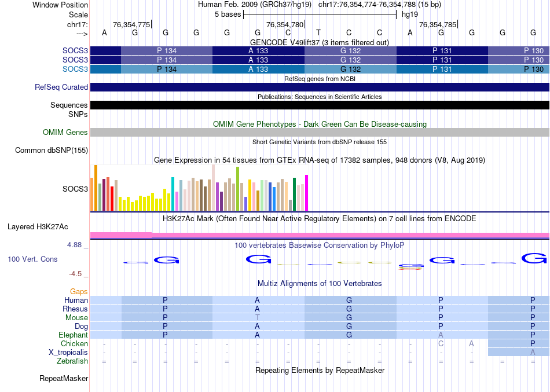Open Publications: Sequences in Scientific Articles title
Image resolution: width=550 pixels, height=392 pixels.
point(320,97)
